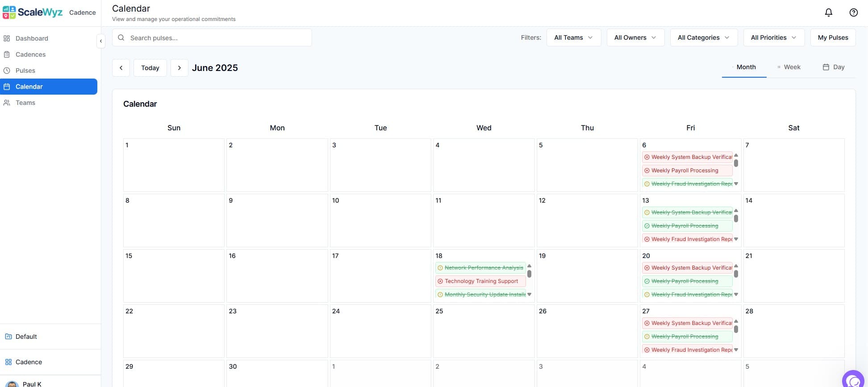Screen dimensions: 868x387
Task: Expand the All Categories dropdown
Action: [703, 37]
